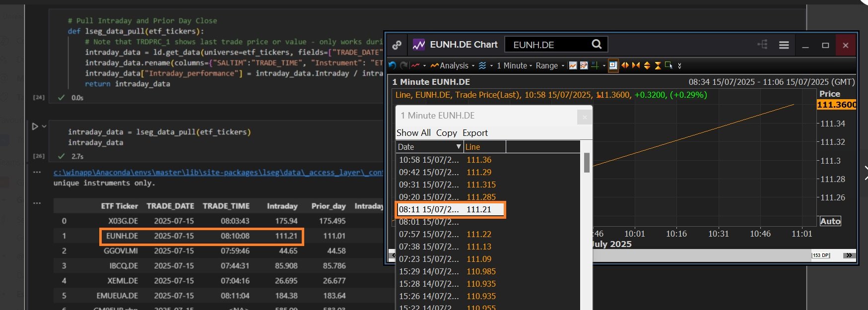This screenshot has width=868, height=310.
Task: Click the data popup vertical scrollbar thumb
Action: [587, 163]
